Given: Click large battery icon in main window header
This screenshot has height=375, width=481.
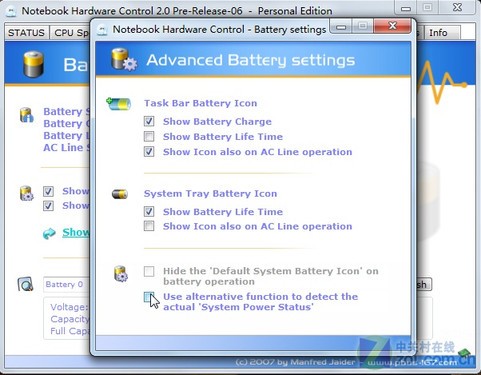Looking at the screenshot, I should tap(33, 64).
